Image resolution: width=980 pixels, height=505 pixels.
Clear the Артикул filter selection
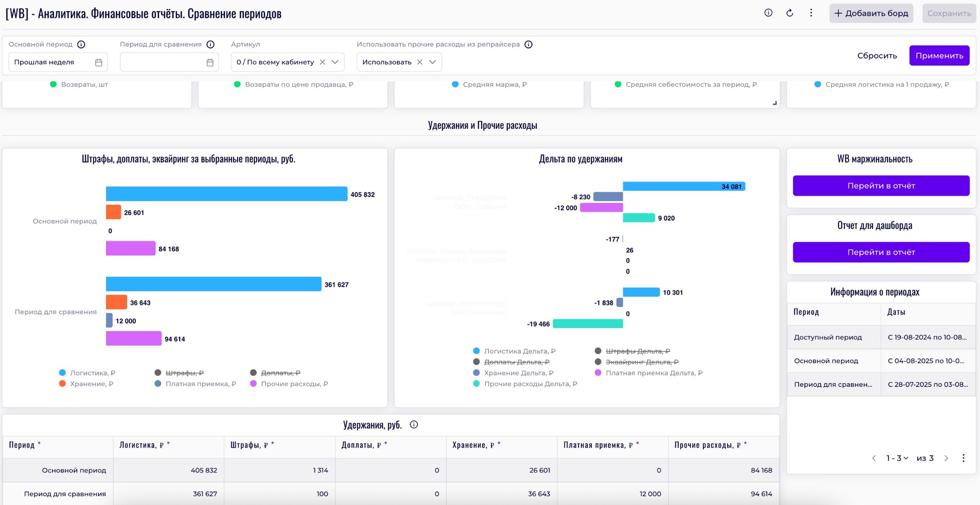pyautogui.click(x=322, y=62)
